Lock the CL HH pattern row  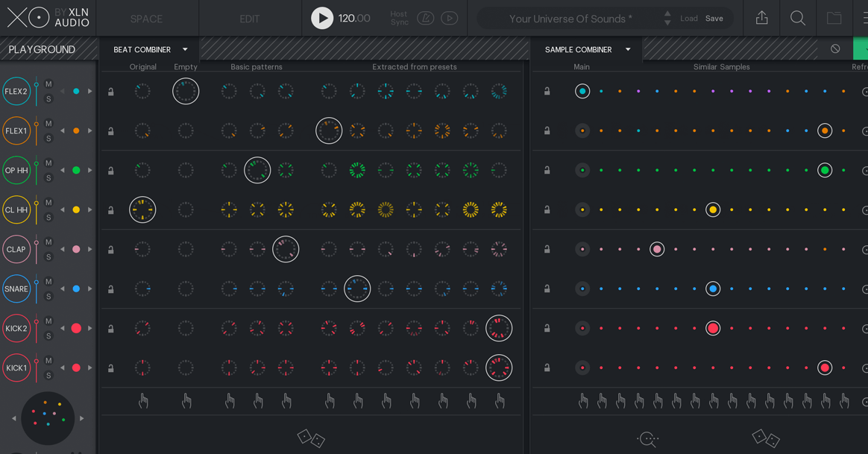click(x=110, y=209)
